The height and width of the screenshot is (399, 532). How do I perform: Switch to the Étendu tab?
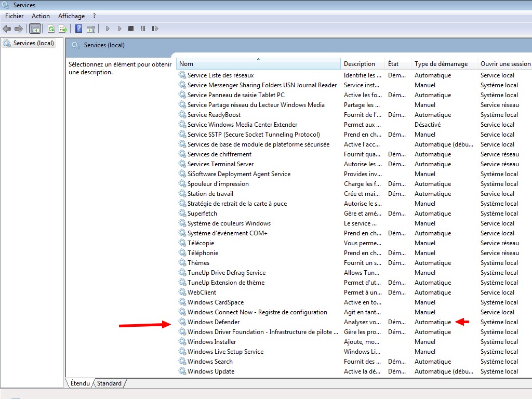coord(80,383)
